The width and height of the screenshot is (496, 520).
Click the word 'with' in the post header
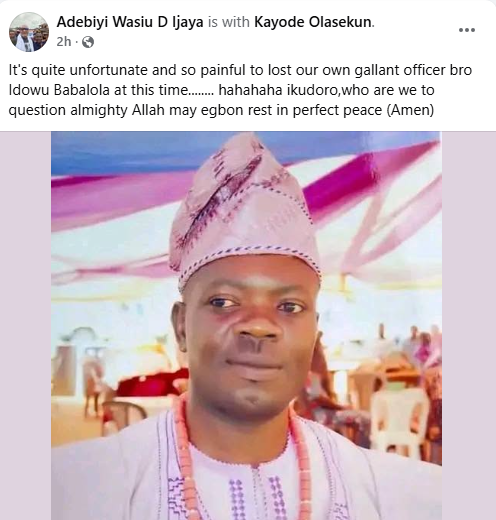point(236,22)
